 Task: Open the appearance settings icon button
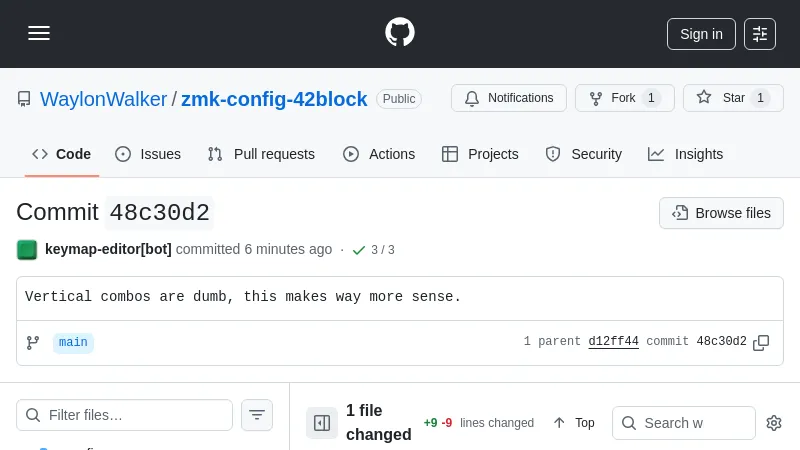click(x=760, y=34)
